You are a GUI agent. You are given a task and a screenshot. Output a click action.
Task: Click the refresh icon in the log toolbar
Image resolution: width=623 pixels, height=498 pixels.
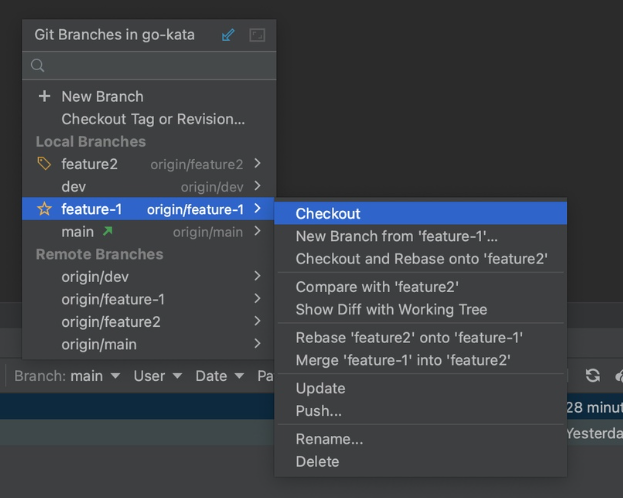coord(593,376)
